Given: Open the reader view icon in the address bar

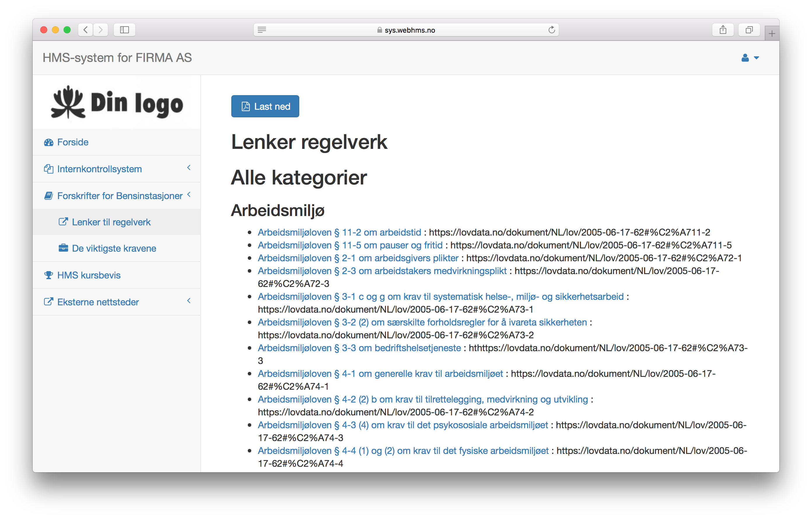Looking at the screenshot, I should click(x=262, y=30).
